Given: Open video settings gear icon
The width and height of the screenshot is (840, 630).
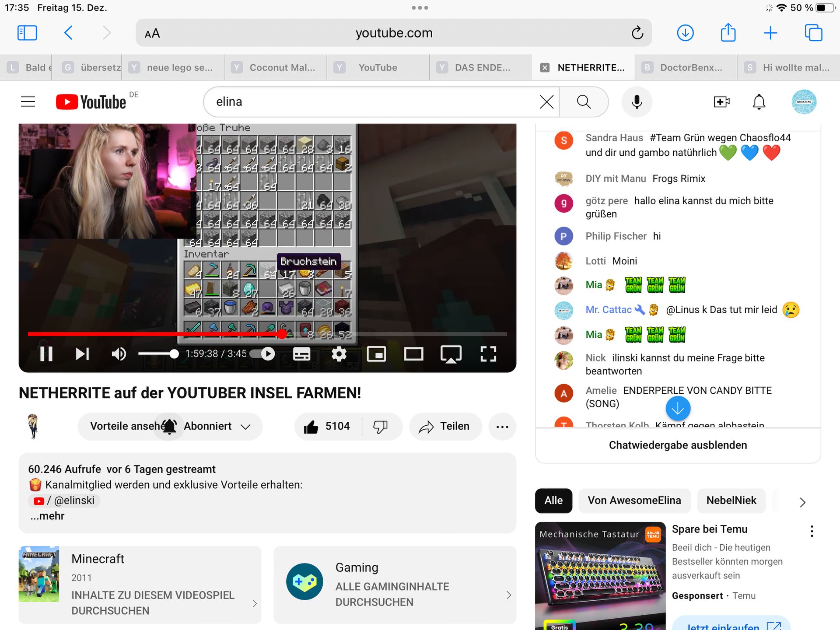Looking at the screenshot, I should 339,353.
